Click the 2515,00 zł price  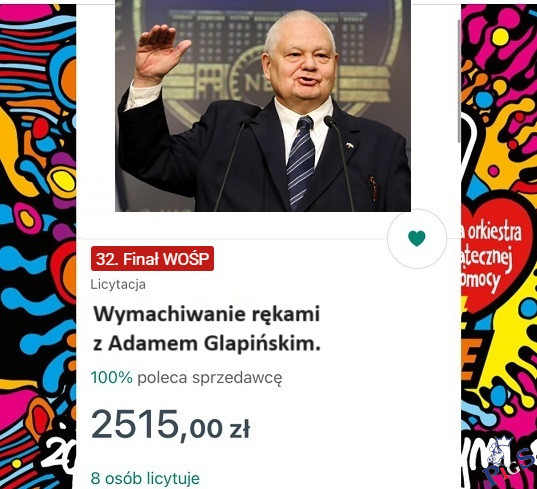[x=171, y=425]
